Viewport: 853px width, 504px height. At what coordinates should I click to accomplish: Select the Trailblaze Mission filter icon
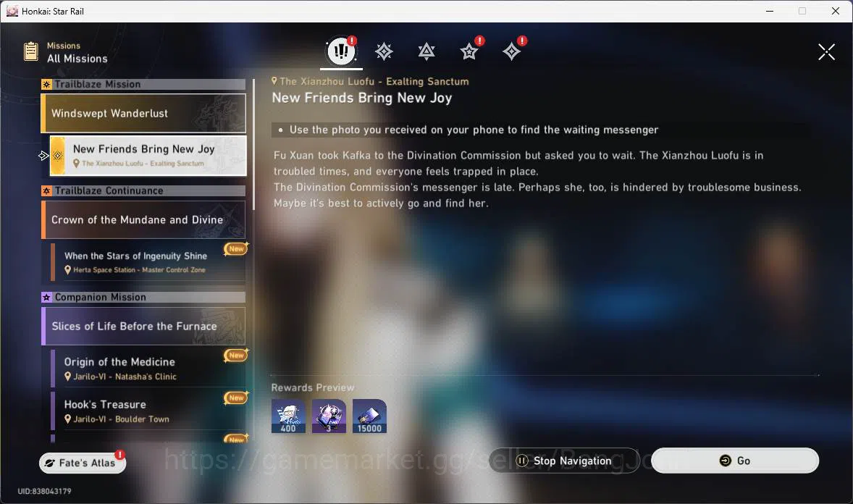(x=384, y=51)
